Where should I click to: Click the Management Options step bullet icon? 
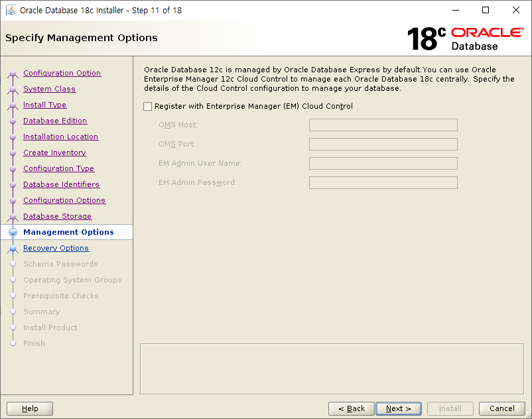(x=13, y=232)
